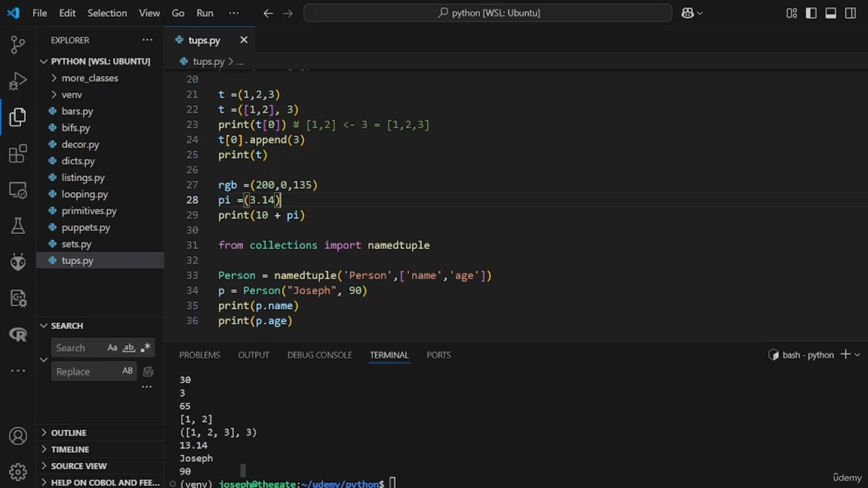
Task: Toggle the bottom panel visibility
Action: pyautogui.click(x=831, y=13)
